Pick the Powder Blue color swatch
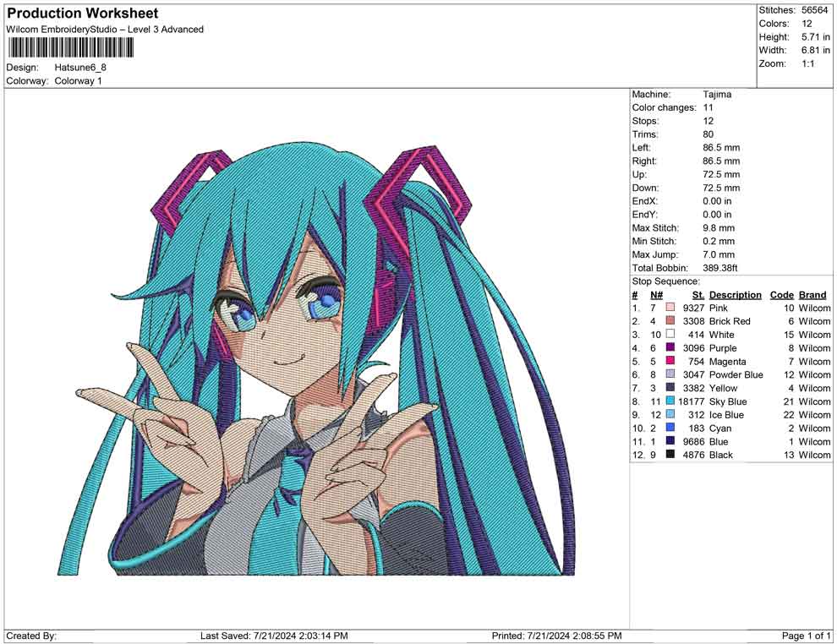This screenshot has height=644, width=837. point(670,374)
